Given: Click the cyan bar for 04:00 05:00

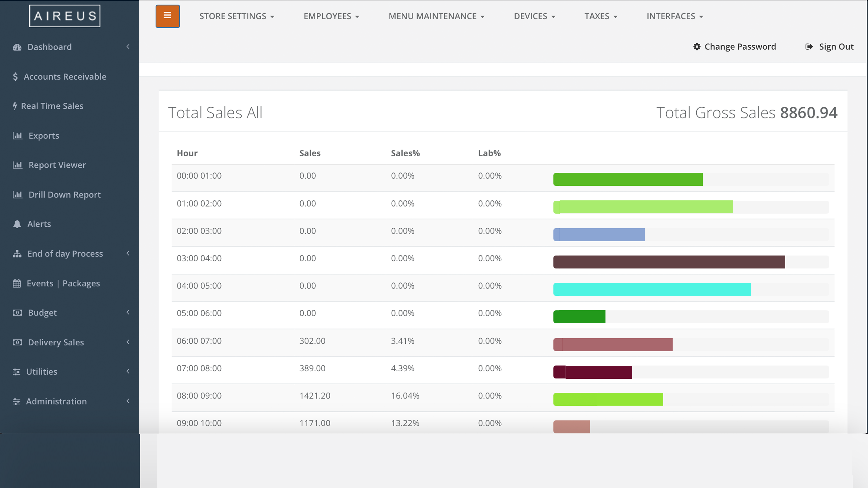Looking at the screenshot, I should [652, 290].
